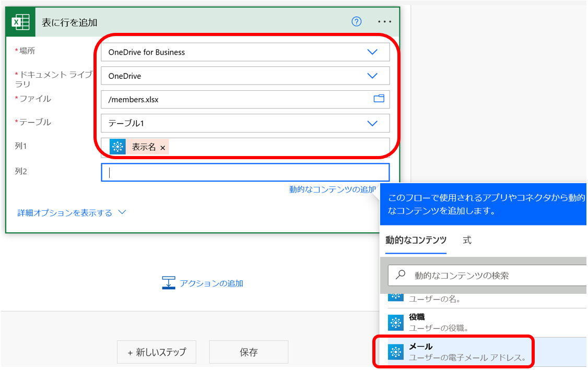Click the Excel icon in the action header
The height and width of the screenshot is (370, 588).
20,22
